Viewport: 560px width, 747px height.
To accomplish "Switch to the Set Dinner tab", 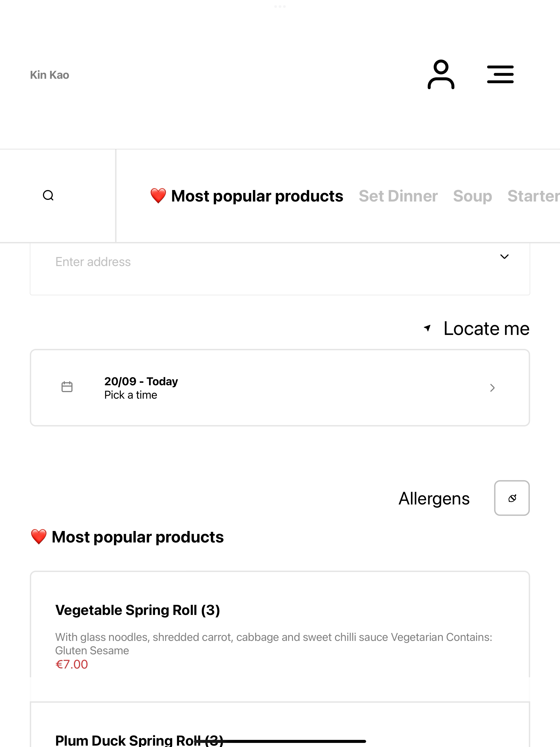I will [398, 196].
